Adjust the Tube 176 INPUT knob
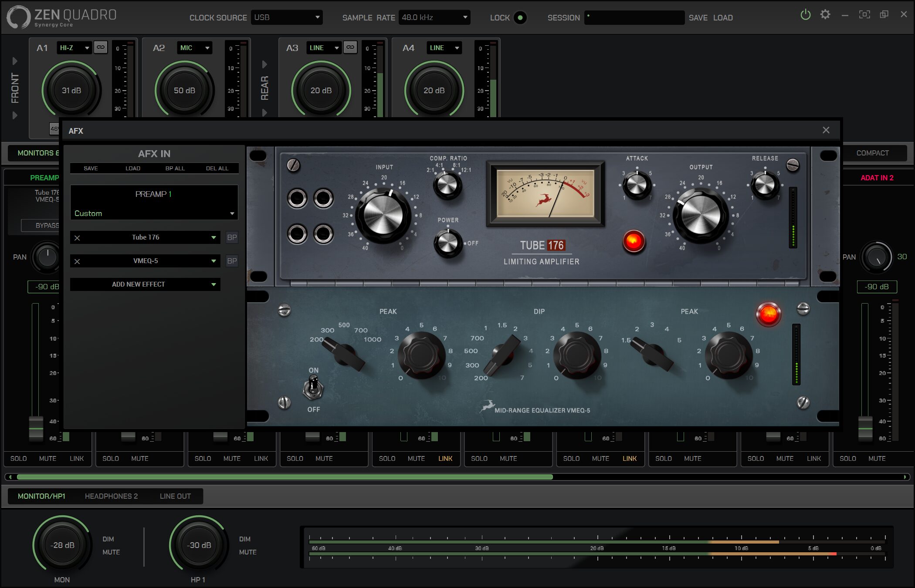Image resolution: width=915 pixels, height=588 pixels. 383,216
